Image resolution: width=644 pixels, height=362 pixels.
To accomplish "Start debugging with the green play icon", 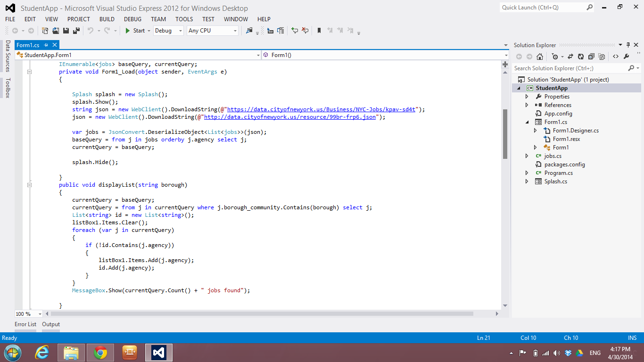I will (127, 31).
